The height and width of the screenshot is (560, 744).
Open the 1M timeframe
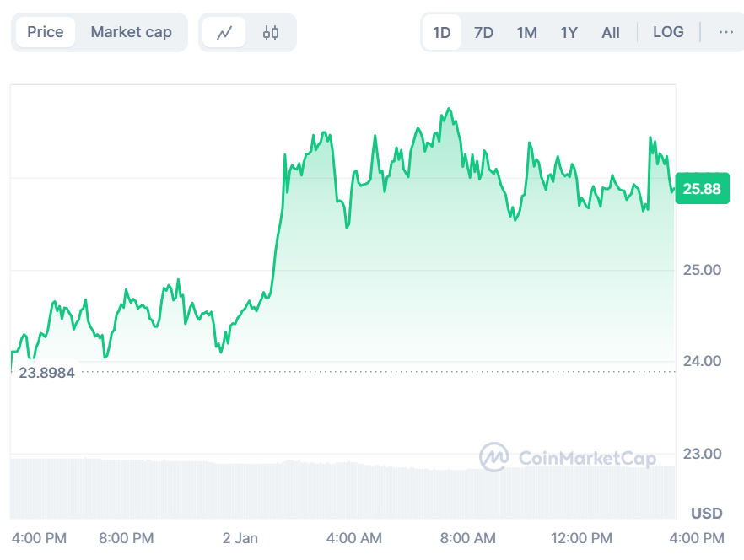(x=526, y=31)
